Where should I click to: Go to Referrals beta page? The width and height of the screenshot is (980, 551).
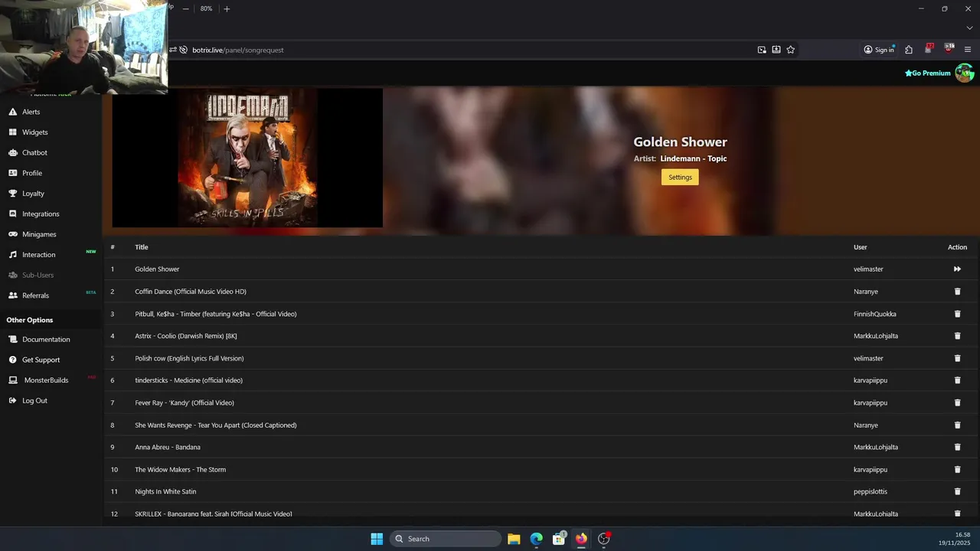(35, 295)
